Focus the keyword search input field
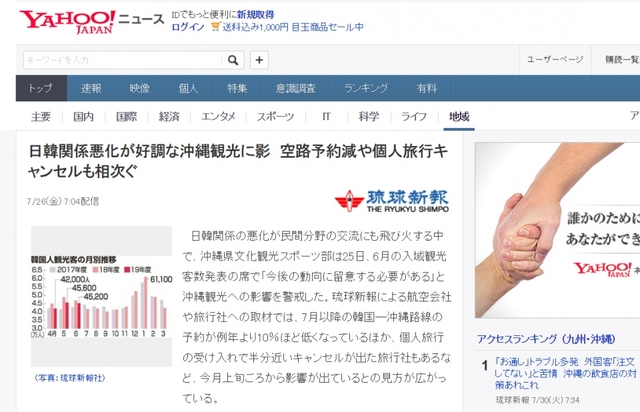The image size is (640, 412). (x=118, y=60)
